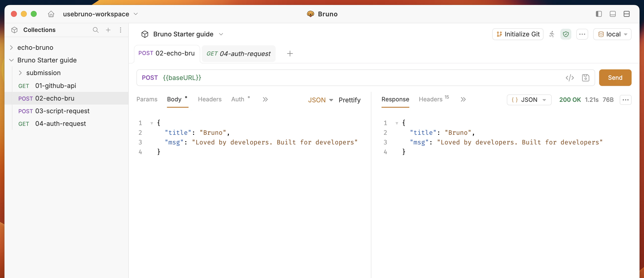Toggle the left sidebar layout icon

point(599,14)
